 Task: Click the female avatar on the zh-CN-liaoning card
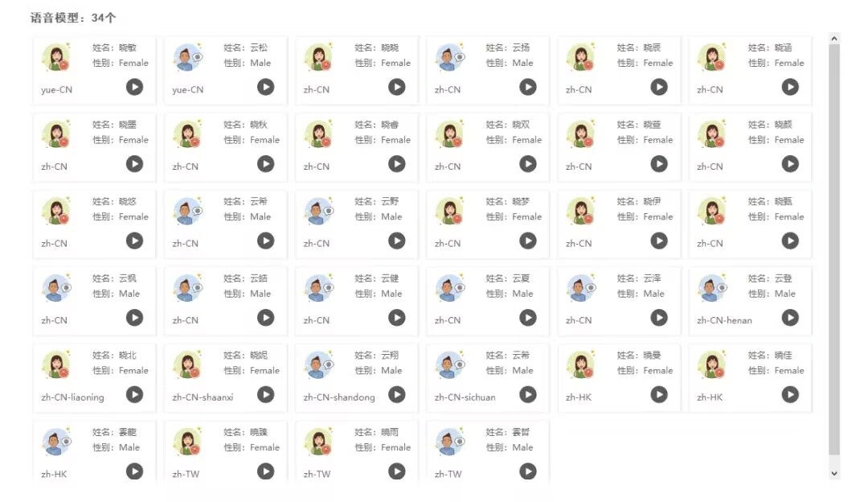coord(56,364)
